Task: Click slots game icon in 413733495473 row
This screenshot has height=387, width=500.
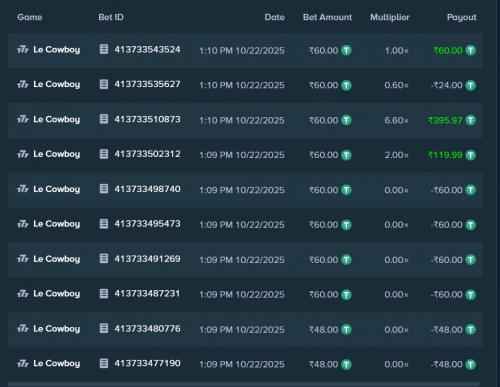Action: coord(23,224)
